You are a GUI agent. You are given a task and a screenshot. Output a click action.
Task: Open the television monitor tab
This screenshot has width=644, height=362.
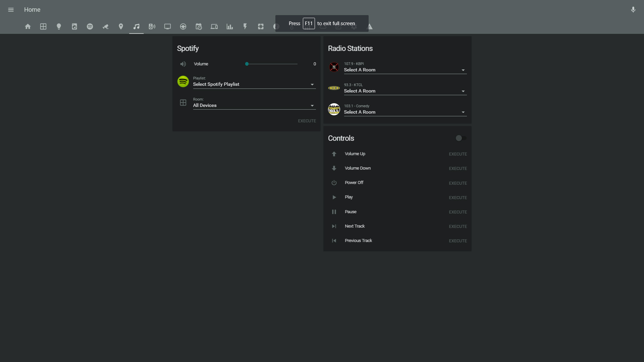(167, 26)
